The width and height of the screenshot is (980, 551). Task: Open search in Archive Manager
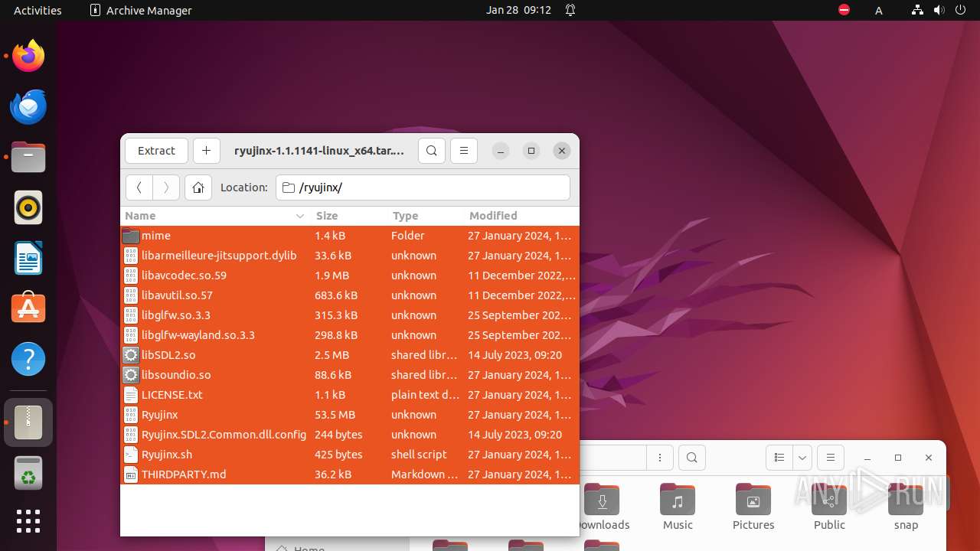[x=432, y=151]
